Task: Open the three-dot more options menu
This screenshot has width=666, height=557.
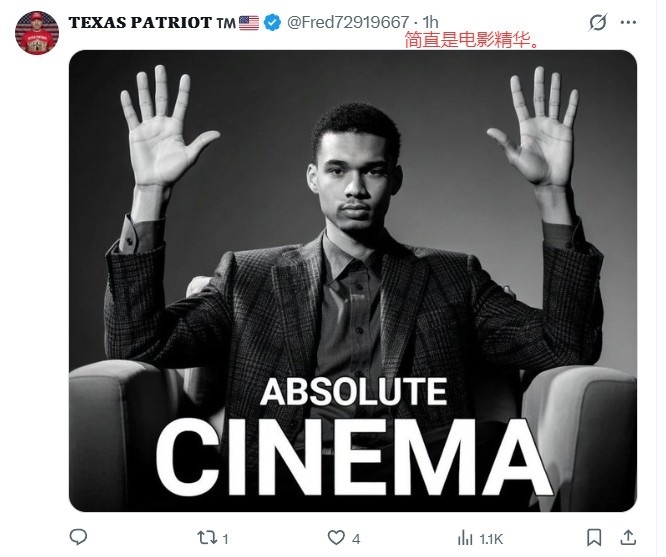Action: (x=628, y=23)
